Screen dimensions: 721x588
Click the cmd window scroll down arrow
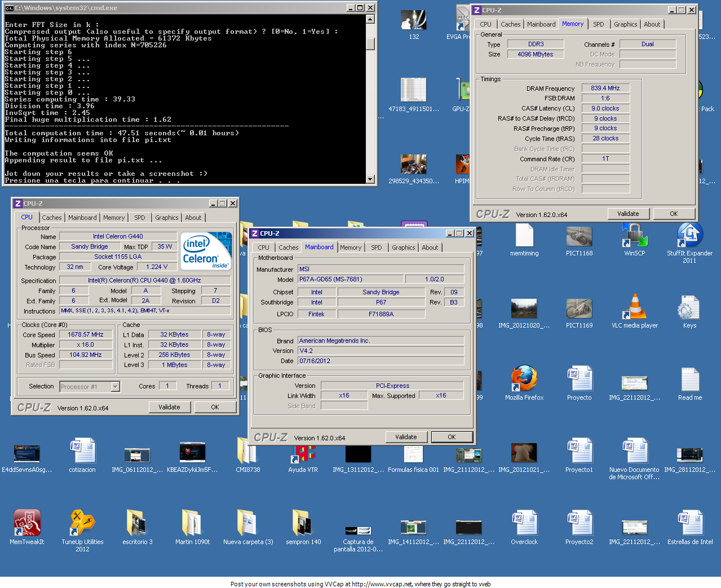[370, 179]
